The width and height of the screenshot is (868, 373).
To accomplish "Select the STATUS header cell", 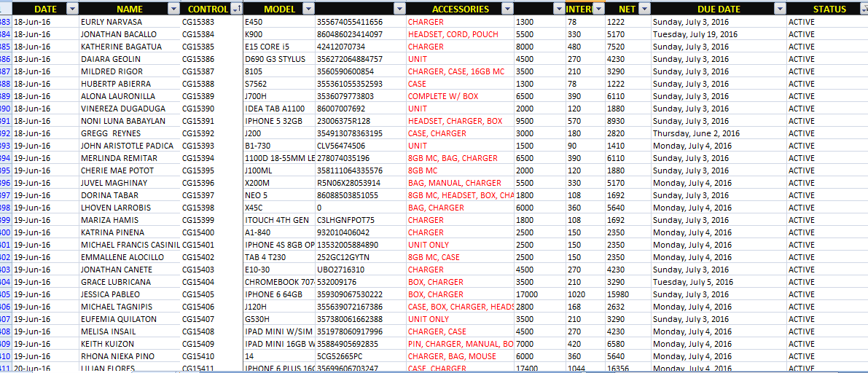I will pyautogui.click(x=827, y=9).
